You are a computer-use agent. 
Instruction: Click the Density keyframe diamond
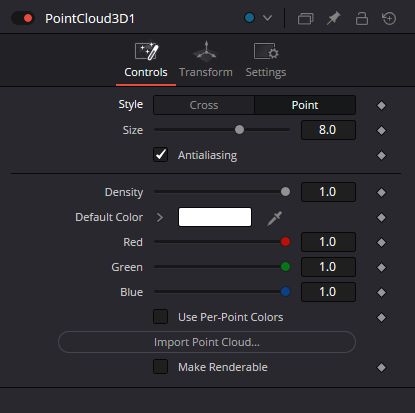381,193
